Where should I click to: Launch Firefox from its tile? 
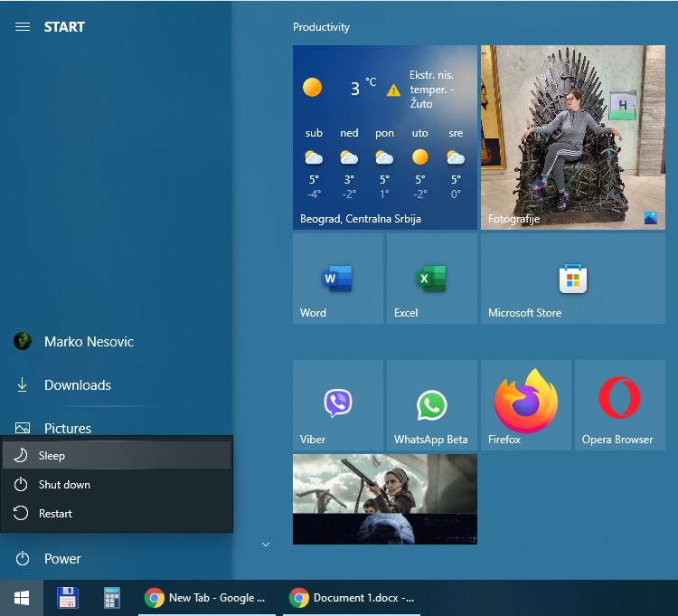[x=526, y=405]
